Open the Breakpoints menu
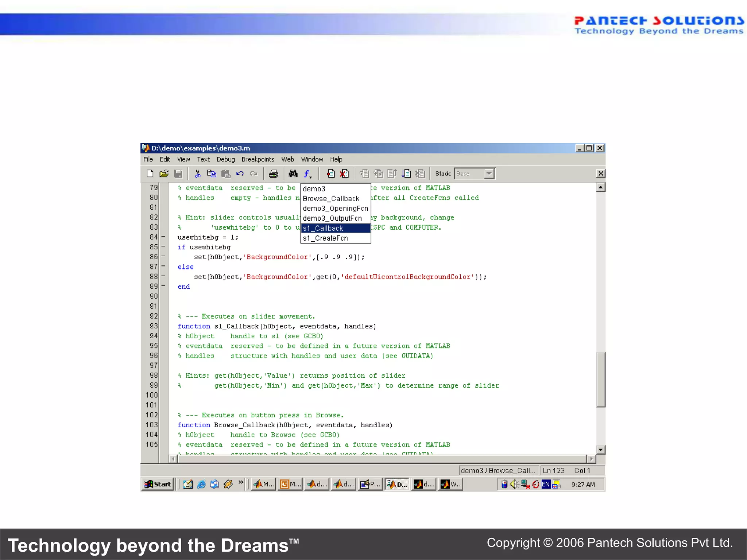Screen dimensions: 747x560 point(258,159)
